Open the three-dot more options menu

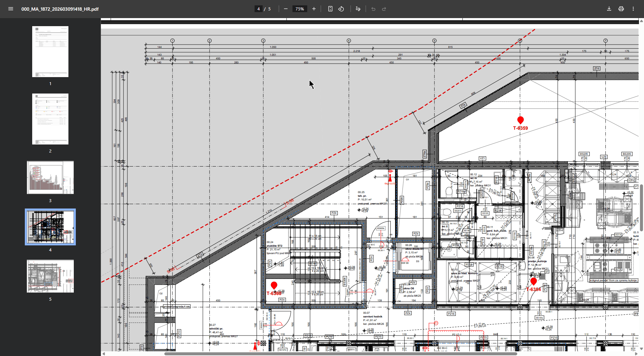click(634, 9)
